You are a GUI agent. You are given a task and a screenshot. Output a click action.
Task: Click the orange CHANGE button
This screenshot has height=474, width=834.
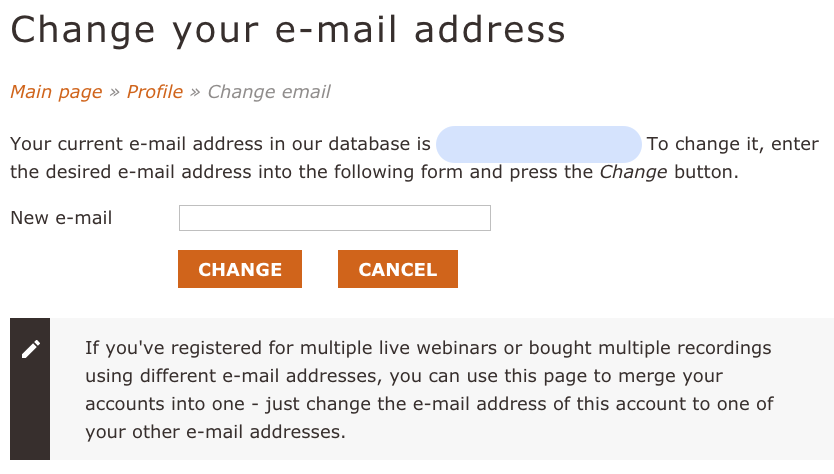[240, 269]
